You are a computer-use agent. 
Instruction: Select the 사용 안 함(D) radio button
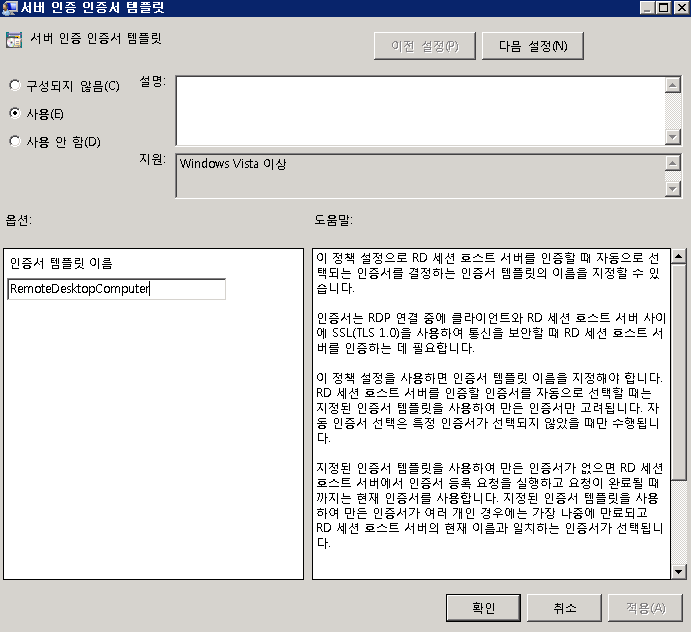[x=15, y=141]
